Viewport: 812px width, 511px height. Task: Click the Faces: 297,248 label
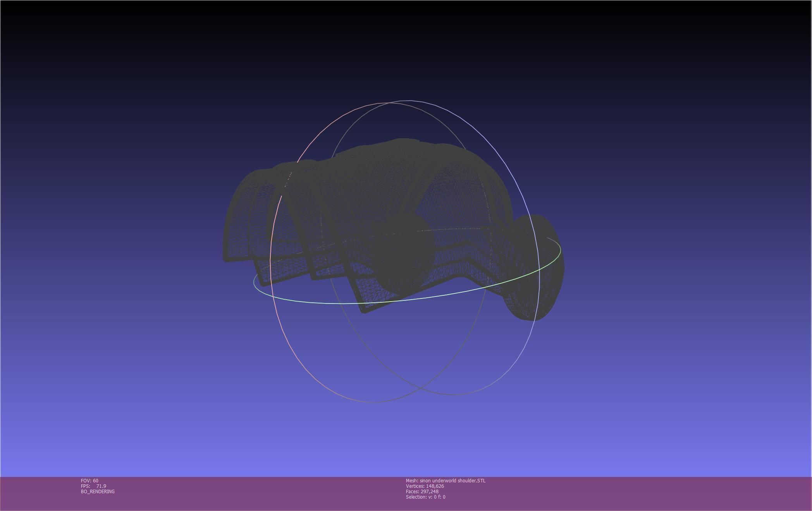(422, 492)
